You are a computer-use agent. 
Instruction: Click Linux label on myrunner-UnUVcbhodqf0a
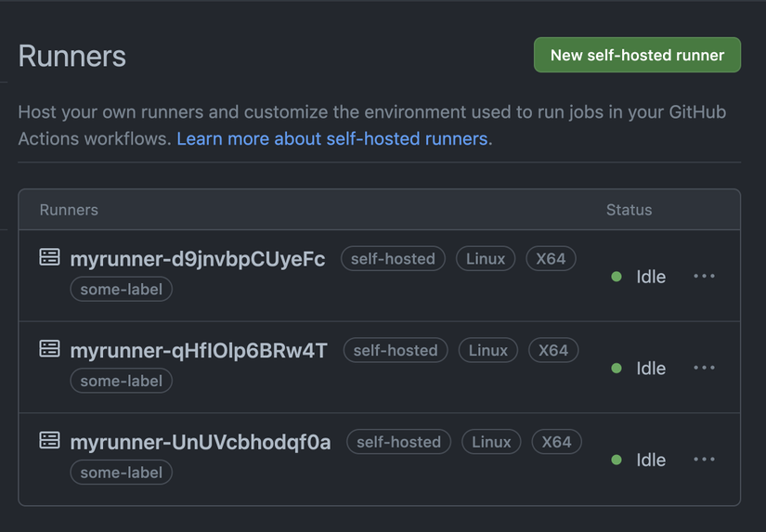click(x=491, y=442)
